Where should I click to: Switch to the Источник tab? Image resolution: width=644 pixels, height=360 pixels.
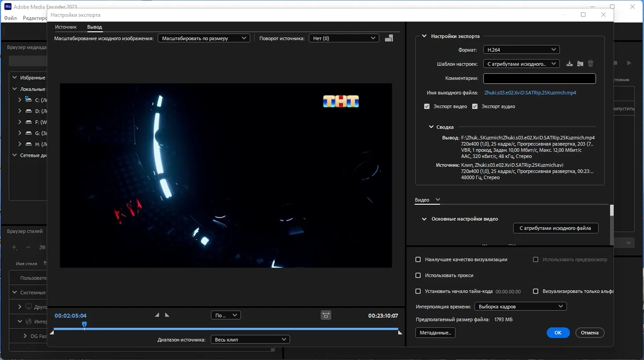[66, 27]
